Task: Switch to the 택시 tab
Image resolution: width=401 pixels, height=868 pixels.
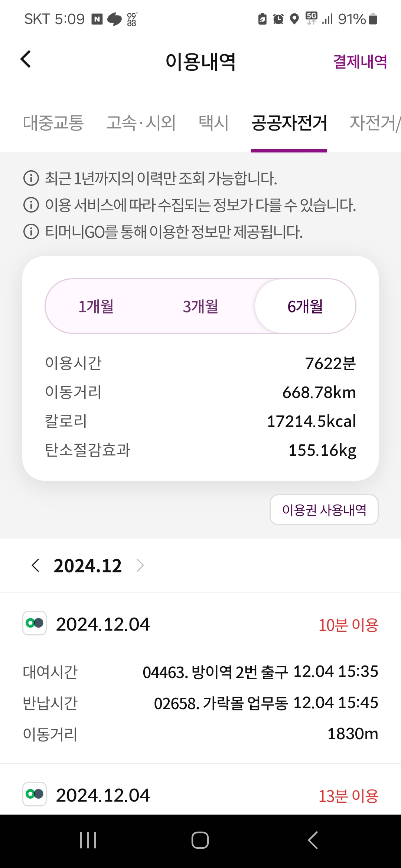Action: tap(213, 123)
